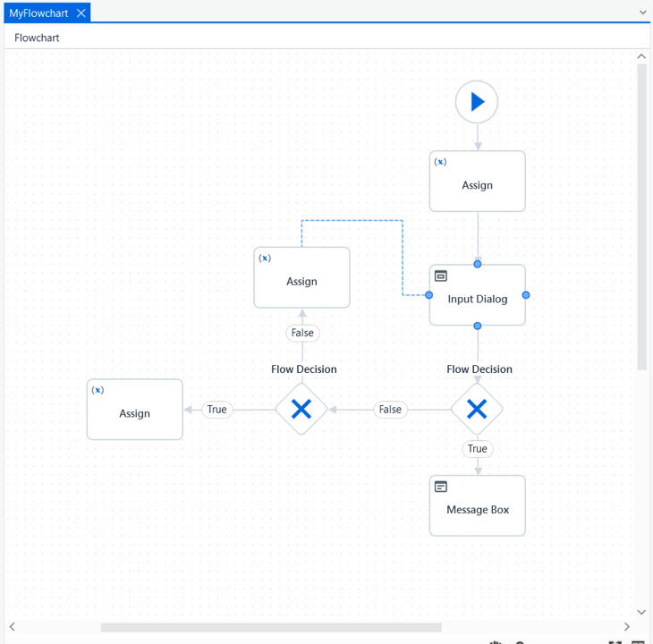Screen dimensions: 653x644
Task: Click the horizontal scrollbar right arrow
Action: [627, 627]
